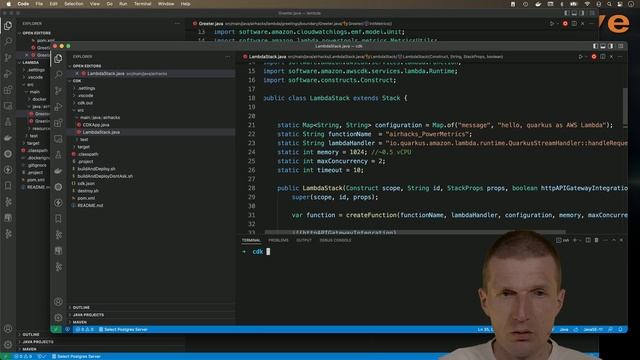Open Explorer icon in back Greeter window
This screenshot has width=640, height=360.
click(8, 26)
